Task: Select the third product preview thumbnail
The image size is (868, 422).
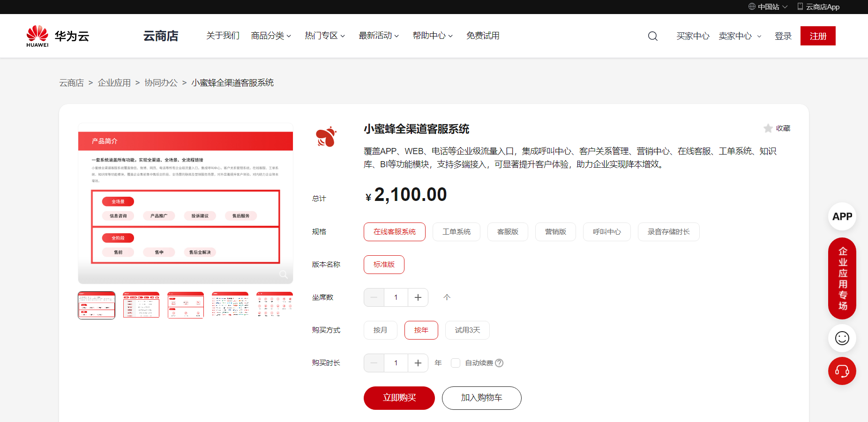Action: coord(186,305)
